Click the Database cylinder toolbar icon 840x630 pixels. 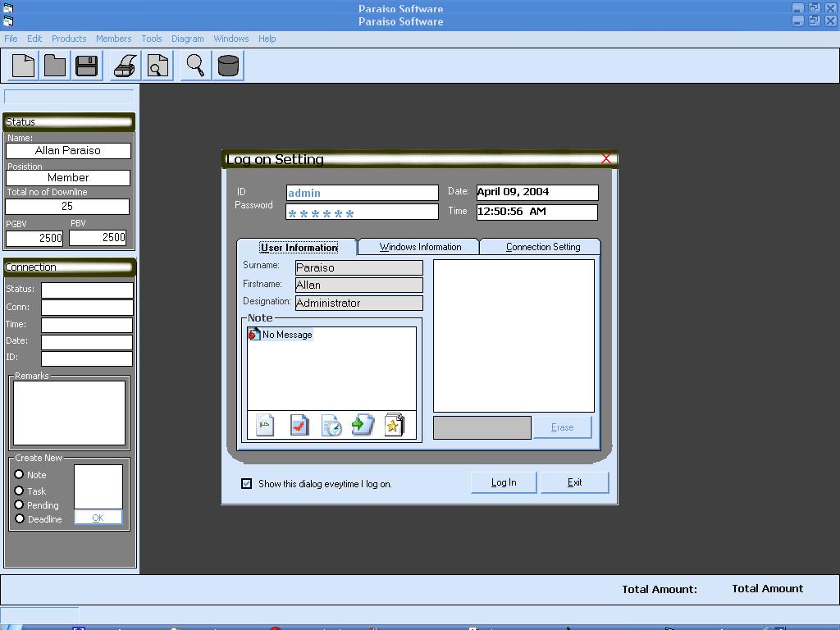coord(228,66)
